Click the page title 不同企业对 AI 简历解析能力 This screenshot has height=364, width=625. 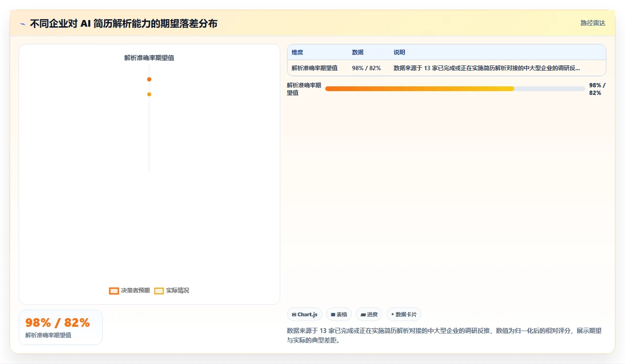coord(124,23)
